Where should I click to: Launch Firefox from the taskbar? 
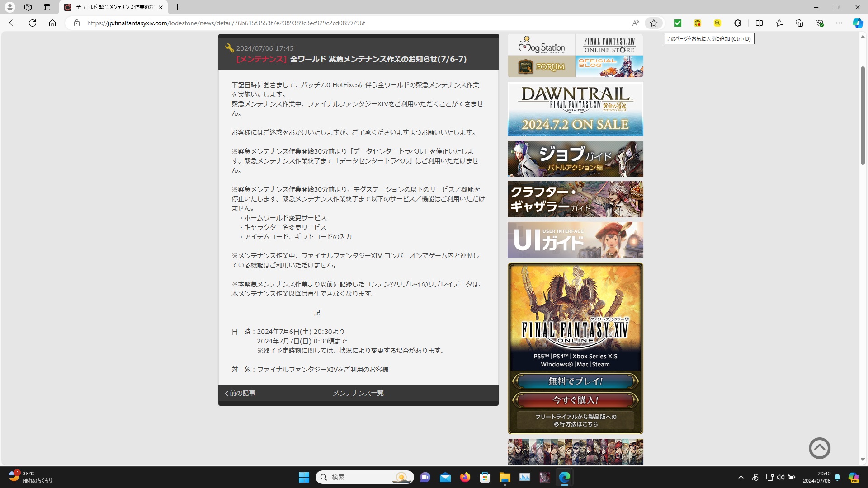coord(465,477)
